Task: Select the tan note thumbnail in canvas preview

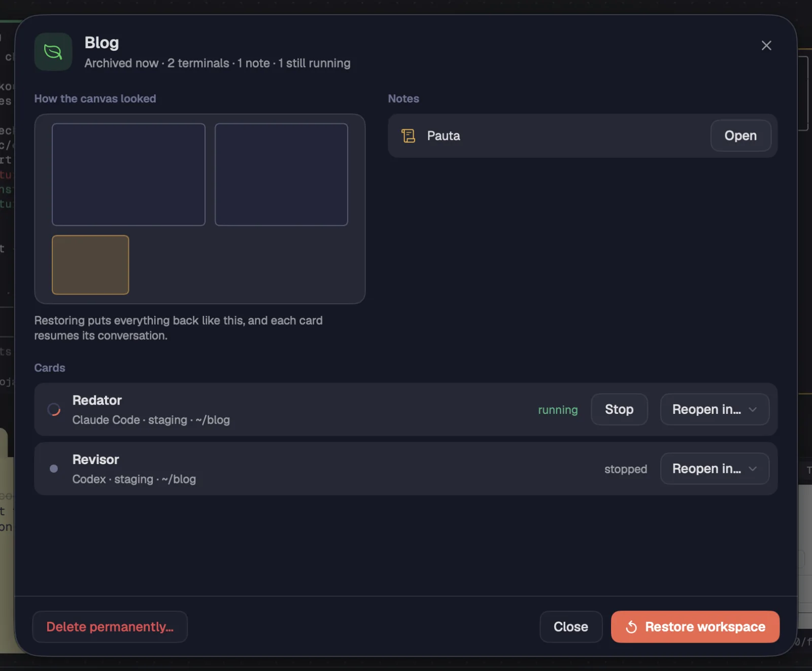Action: [90, 265]
